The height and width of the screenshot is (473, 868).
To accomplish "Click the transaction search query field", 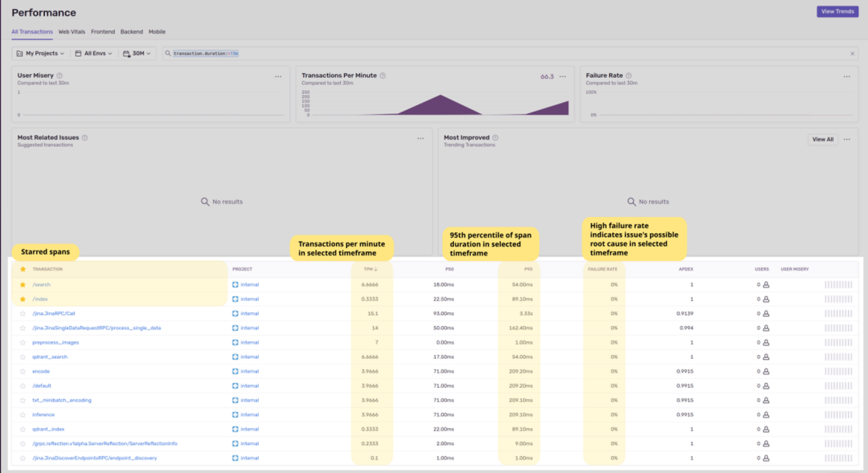I will tap(510, 54).
